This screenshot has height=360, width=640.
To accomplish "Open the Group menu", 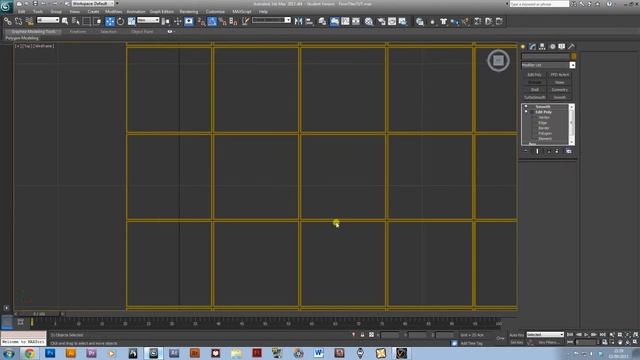I will point(56,12).
